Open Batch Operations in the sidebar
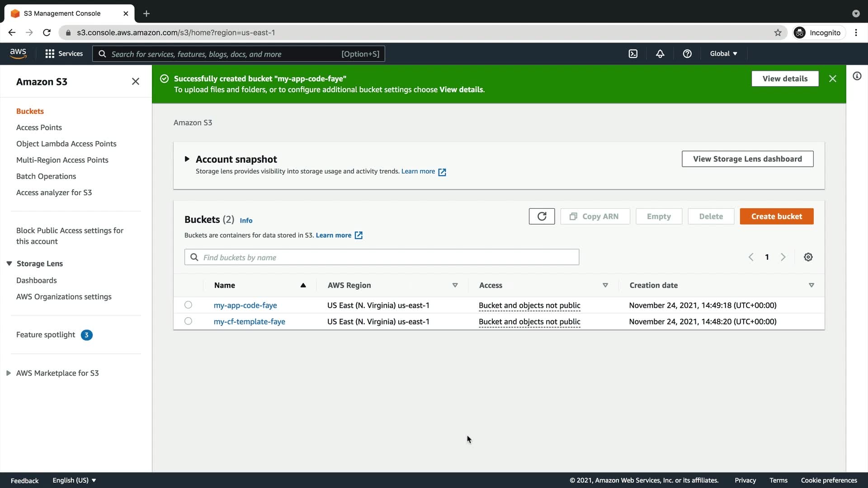868x488 pixels. pos(46,176)
